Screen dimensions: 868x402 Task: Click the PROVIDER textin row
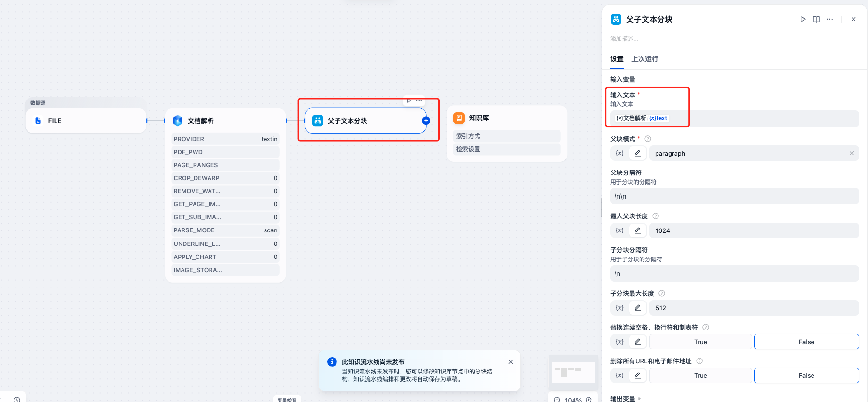click(x=225, y=139)
